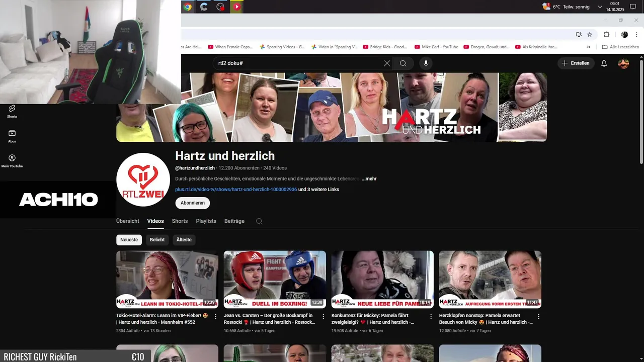The image size is (644, 362).
Task: Open 'und 3 weitere Links'
Action: 318,190
